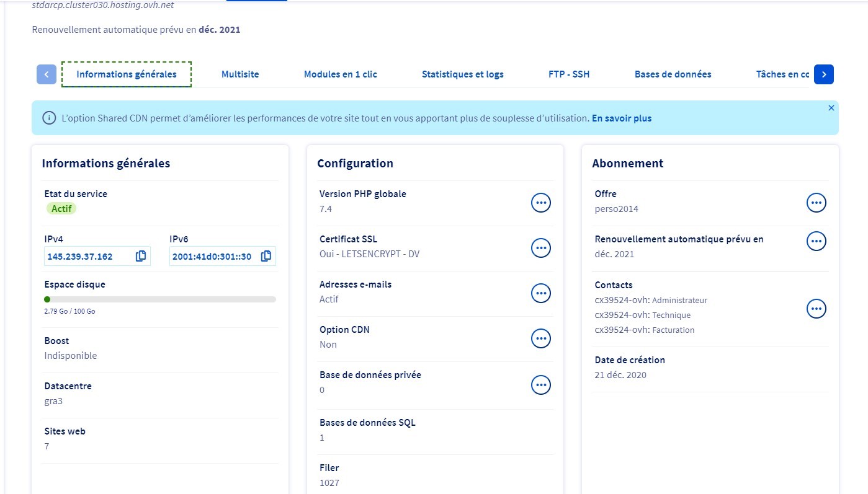868x494 pixels.
Task: Go to the FTP - SSH tab
Action: tap(569, 74)
